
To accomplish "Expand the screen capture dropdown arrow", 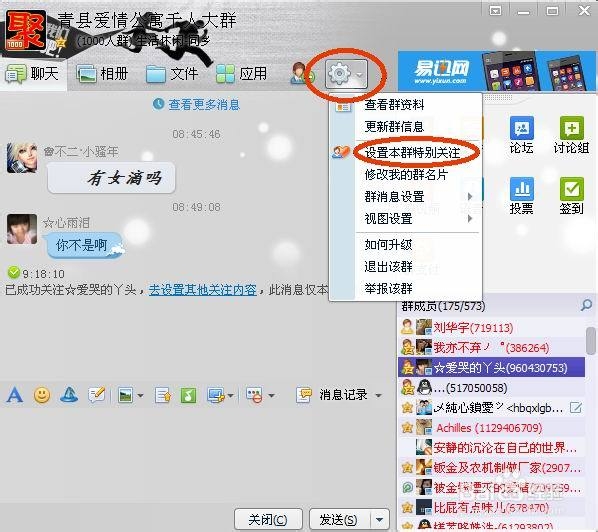I will (x=230, y=396).
